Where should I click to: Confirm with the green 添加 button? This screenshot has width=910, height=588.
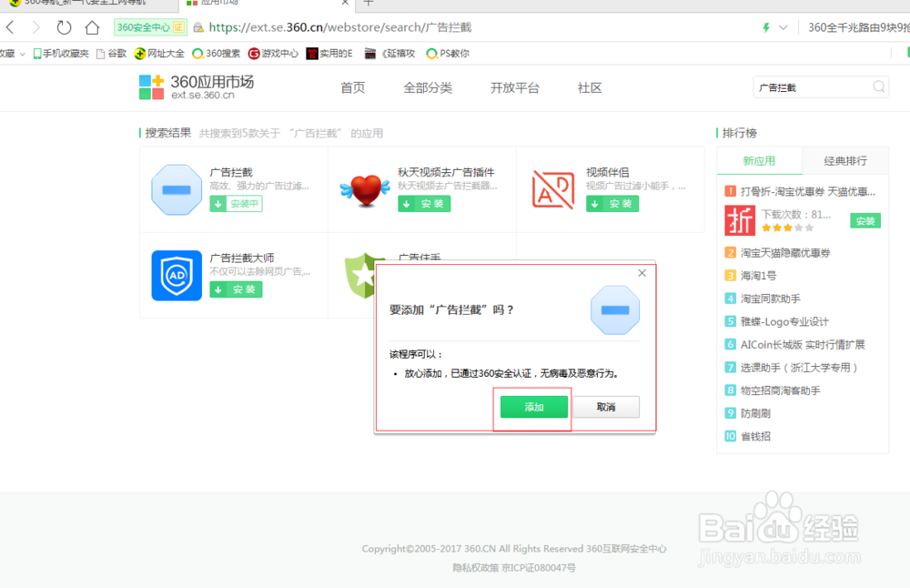[x=534, y=407]
